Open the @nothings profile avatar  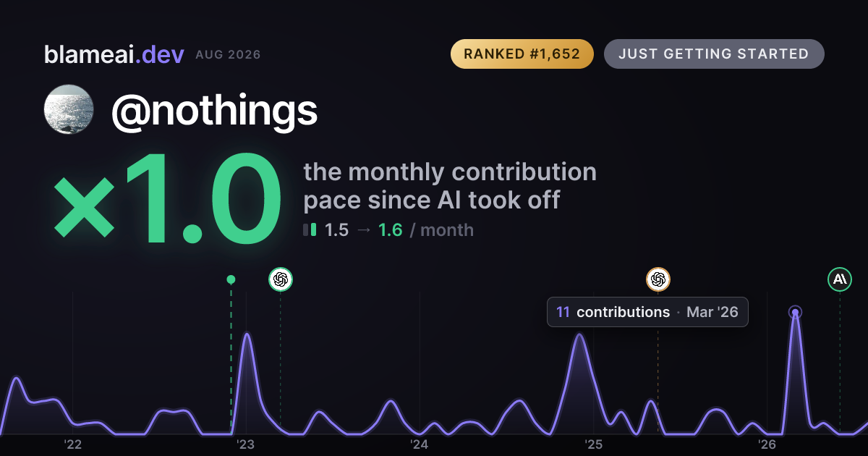[69, 109]
